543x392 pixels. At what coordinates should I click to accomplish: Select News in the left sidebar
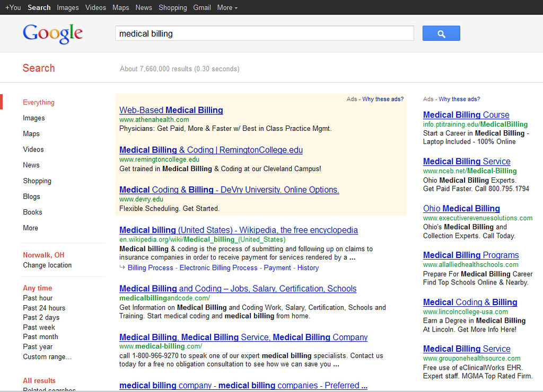click(x=31, y=165)
